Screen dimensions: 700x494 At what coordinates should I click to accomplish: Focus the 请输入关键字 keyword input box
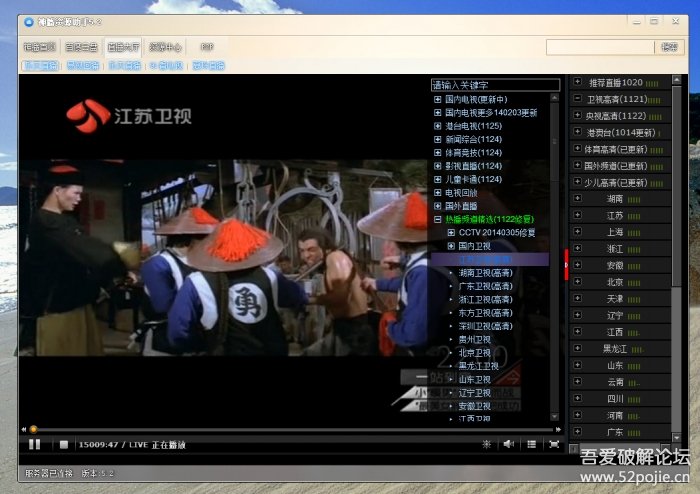pos(495,85)
